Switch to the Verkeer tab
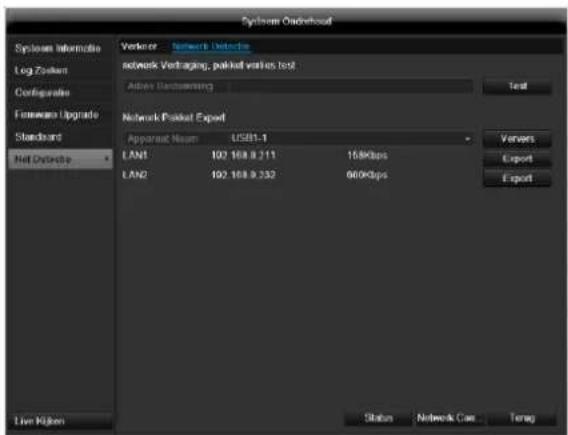 tap(139, 46)
